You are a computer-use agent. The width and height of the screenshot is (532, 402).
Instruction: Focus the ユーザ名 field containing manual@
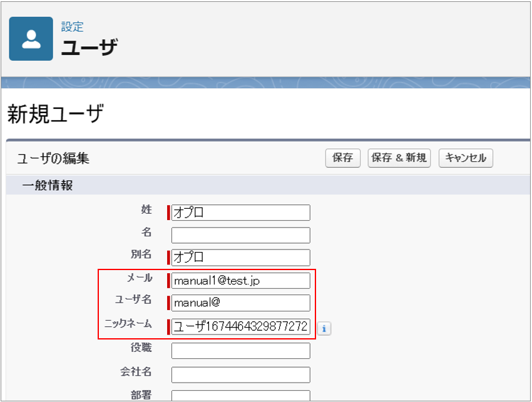coord(240,303)
